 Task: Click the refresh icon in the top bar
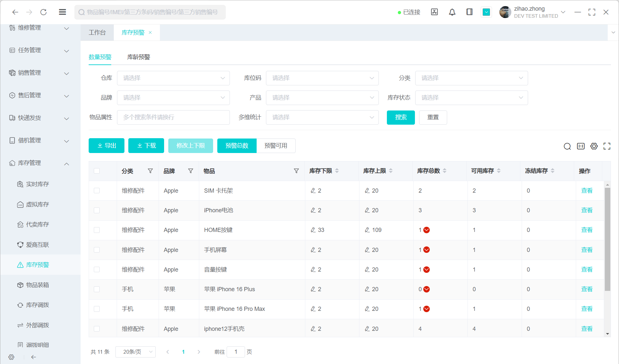44,12
